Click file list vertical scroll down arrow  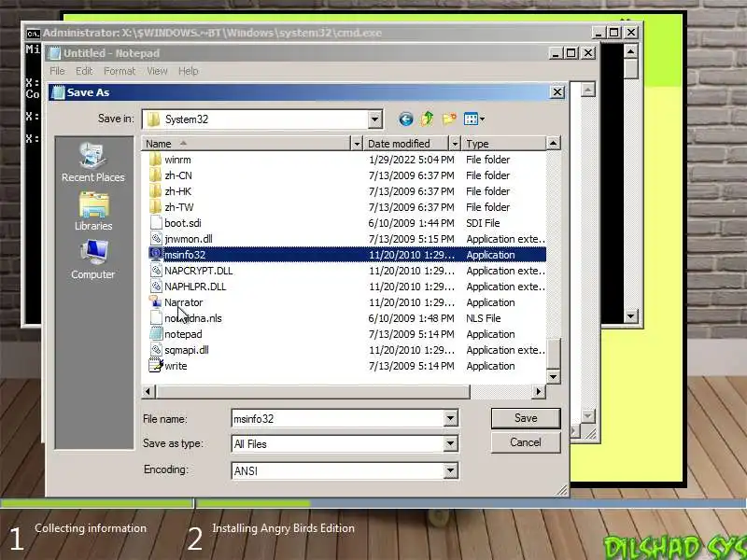pyautogui.click(x=553, y=377)
